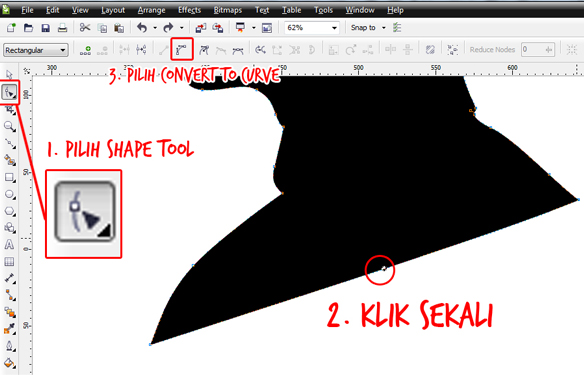Click the Close Curve icon
The width and height of the screenshot is (584, 375).
click(312, 50)
